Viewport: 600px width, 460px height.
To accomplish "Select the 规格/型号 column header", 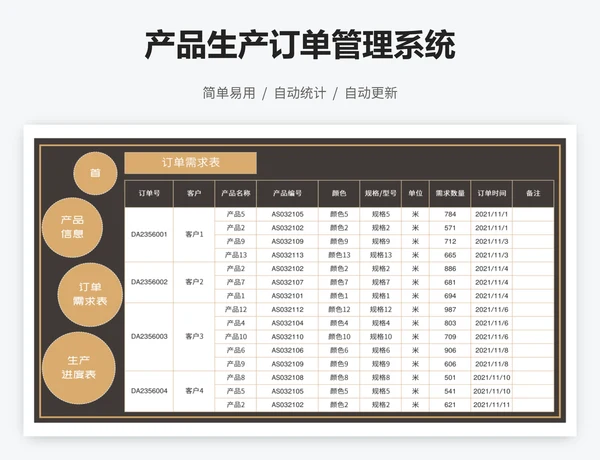I will [381, 193].
